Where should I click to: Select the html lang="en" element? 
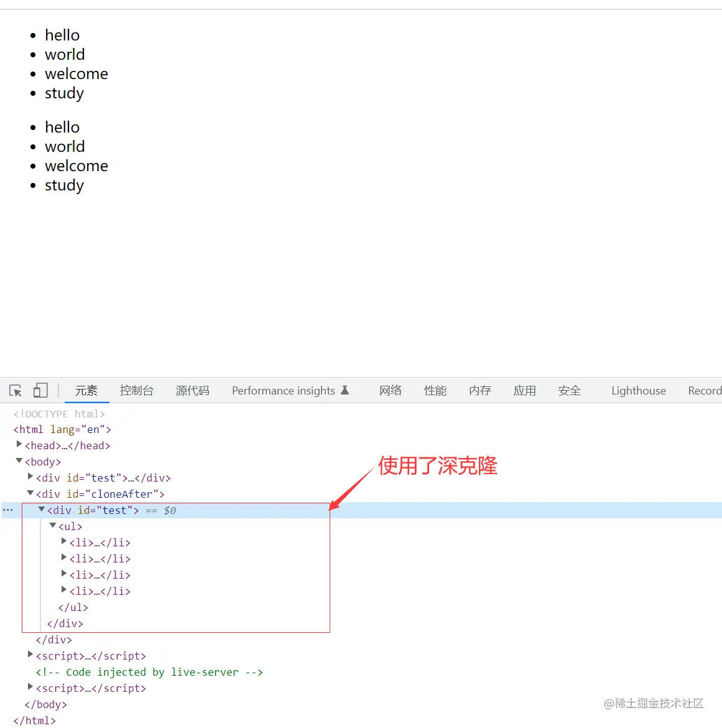[x=62, y=429]
